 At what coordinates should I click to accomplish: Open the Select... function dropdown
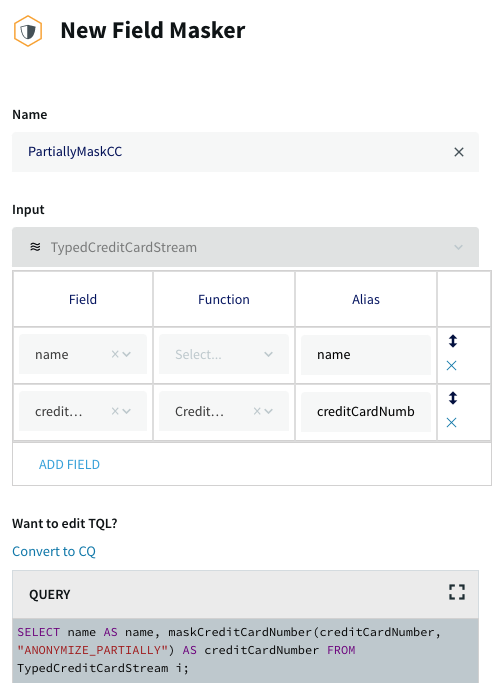point(224,354)
